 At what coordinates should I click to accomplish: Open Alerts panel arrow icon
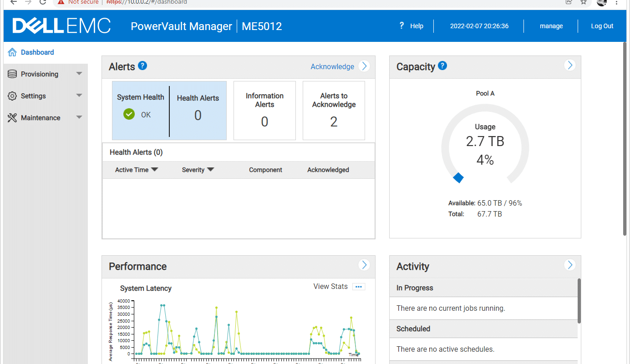coord(364,66)
